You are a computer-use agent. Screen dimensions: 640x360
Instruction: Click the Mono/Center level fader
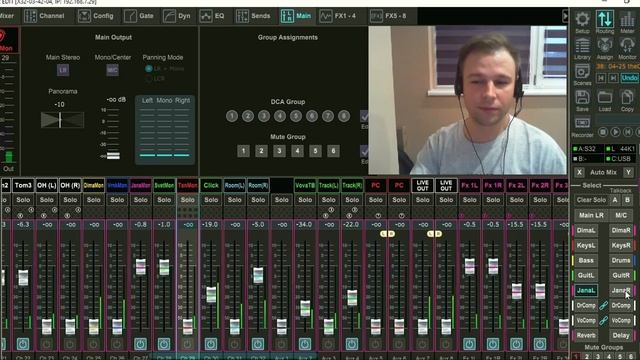pyautogui.click(x=113, y=156)
